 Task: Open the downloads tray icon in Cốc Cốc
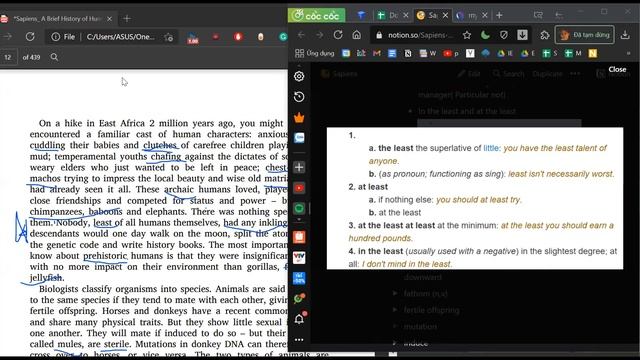click(625, 36)
